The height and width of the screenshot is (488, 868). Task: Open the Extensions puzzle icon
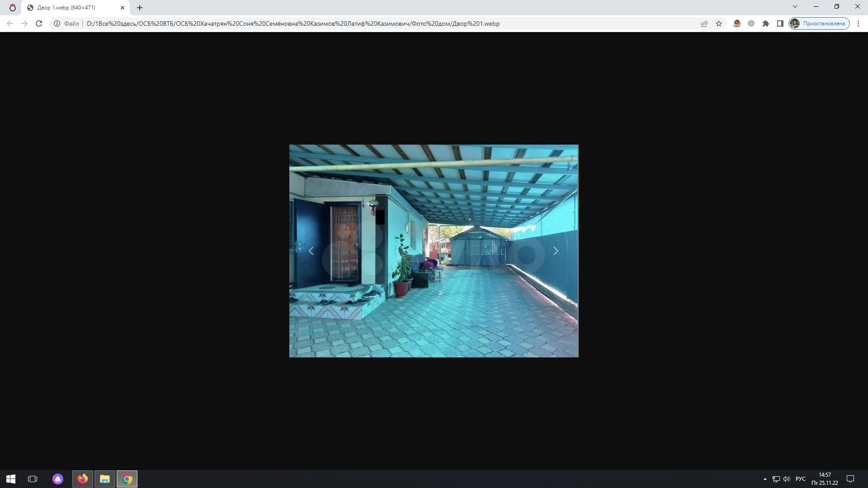coord(766,23)
